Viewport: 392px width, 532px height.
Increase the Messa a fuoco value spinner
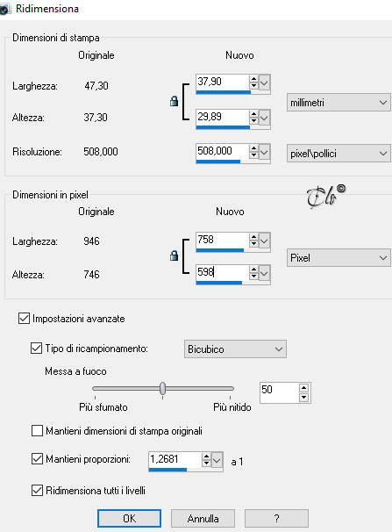(303, 387)
